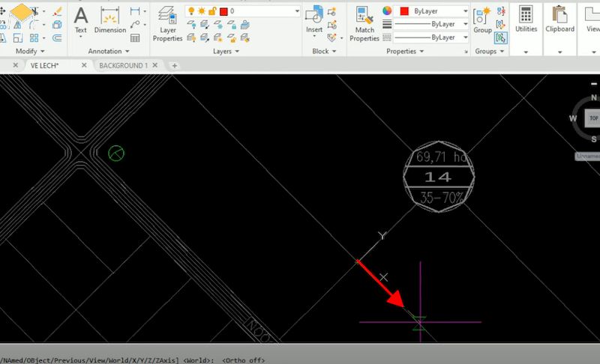Viewport: 600px width, 364px height.
Task: Toggle Group Selection on/off
Action: pos(501,37)
